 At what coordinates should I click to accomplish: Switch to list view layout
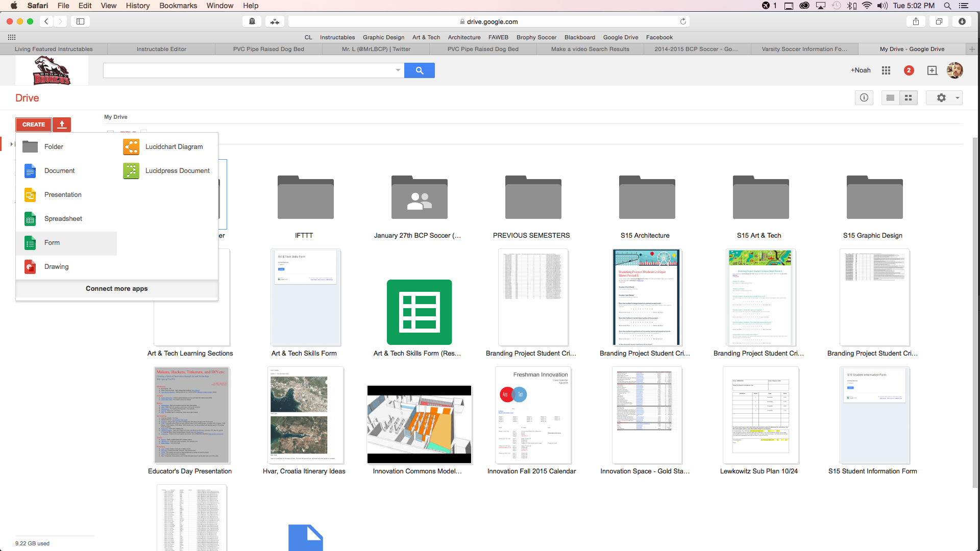(890, 98)
